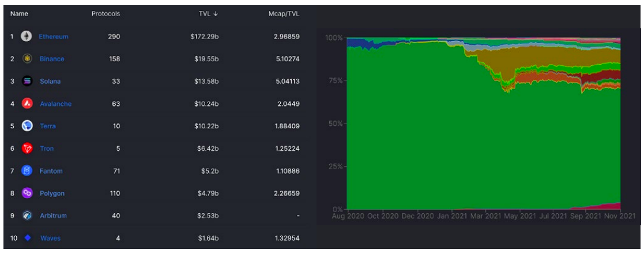Select the 2.96859 Mcap/TVL value
This screenshot has height=253, width=644.
287,36
